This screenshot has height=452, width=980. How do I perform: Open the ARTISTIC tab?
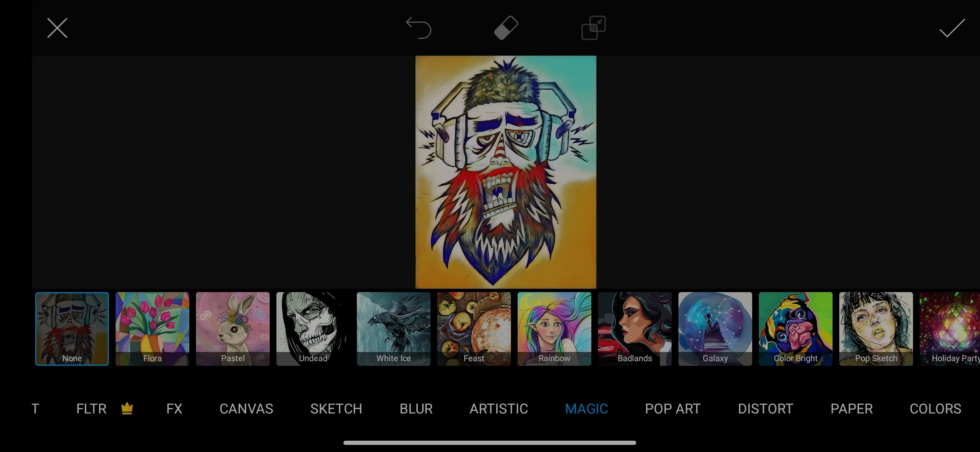(x=499, y=408)
